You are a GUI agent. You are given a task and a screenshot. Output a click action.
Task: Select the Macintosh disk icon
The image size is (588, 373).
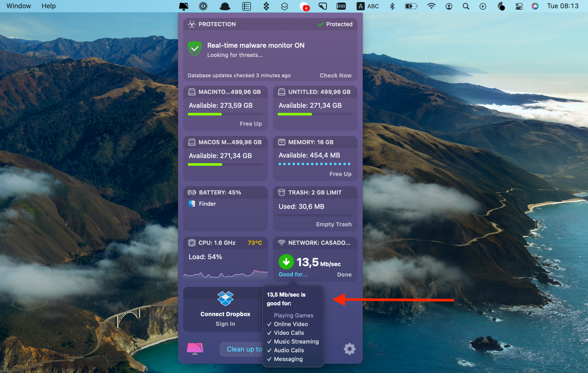(192, 92)
